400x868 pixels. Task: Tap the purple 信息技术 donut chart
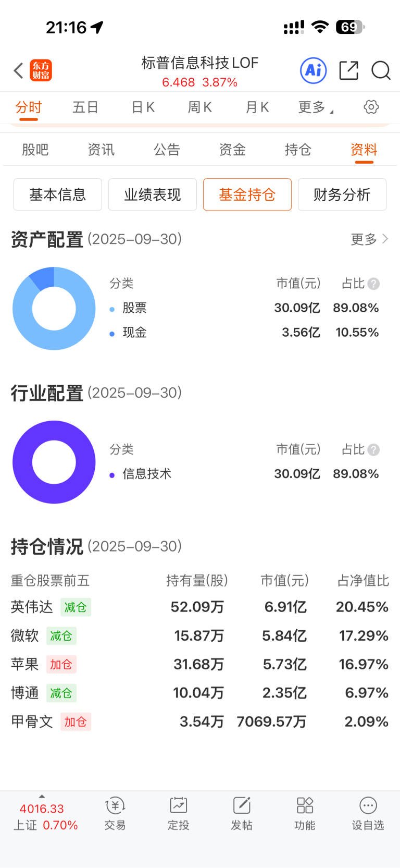point(54,462)
